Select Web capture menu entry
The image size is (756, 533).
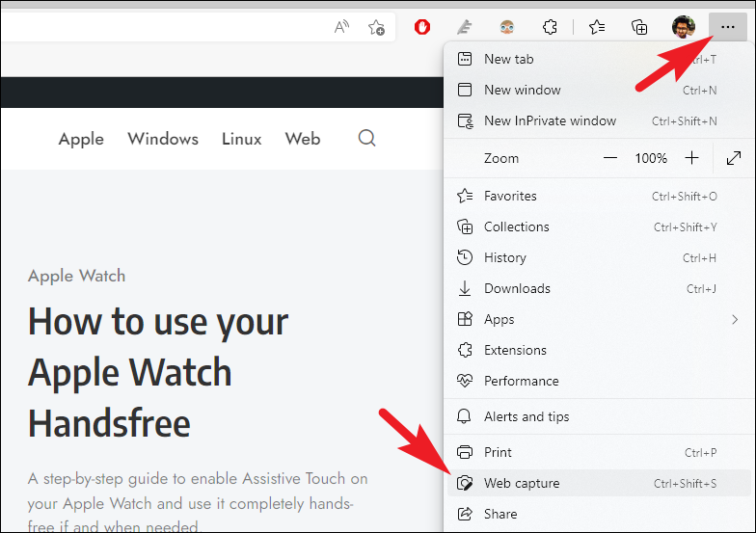(x=599, y=484)
